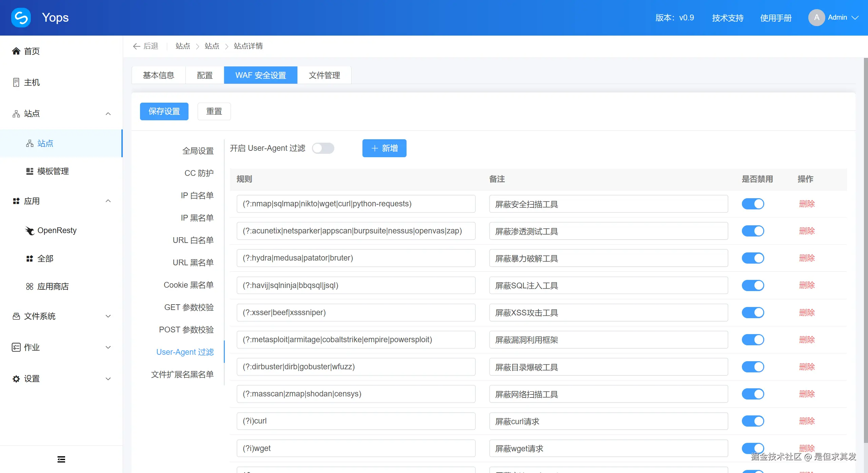
Task: Enable the User-Agent 过滤 switch
Action: point(323,148)
